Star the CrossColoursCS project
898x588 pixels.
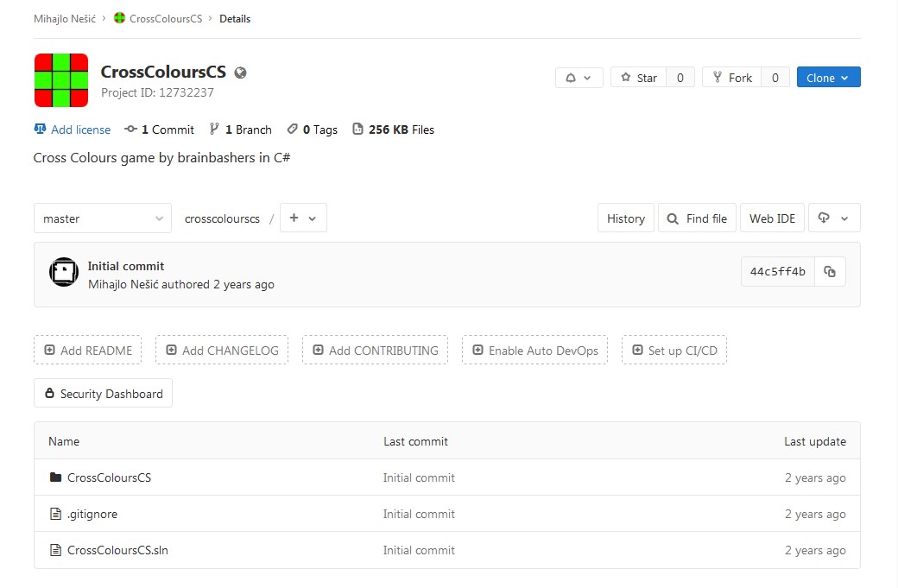pyautogui.click(x=638, y=78)
